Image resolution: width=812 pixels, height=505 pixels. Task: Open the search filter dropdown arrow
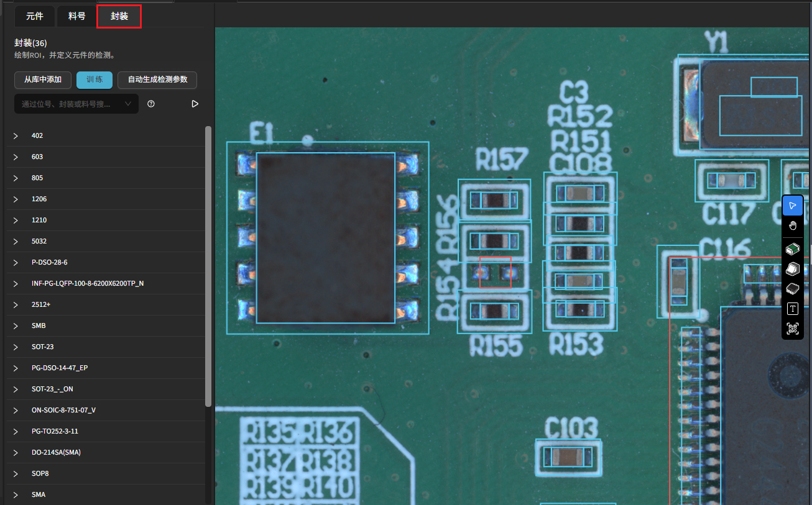[128, 104]
